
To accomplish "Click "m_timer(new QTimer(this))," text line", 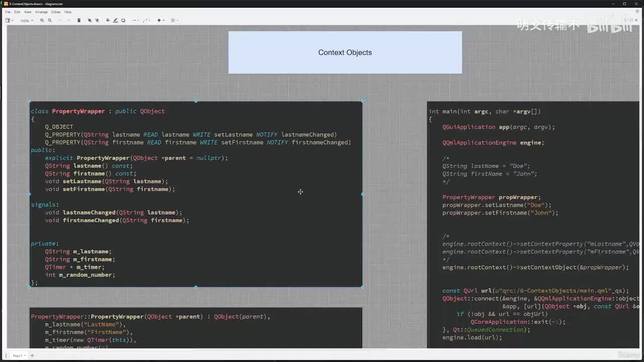I will pyautogui.click(x=91, y=340).
